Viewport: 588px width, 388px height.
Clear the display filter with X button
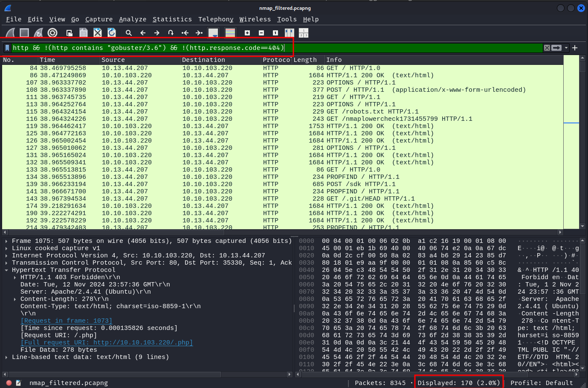[x=547, y=48]
